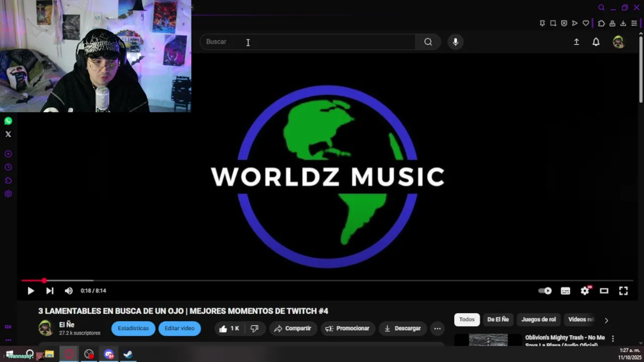The width and height of the screenshot is (644, 362).
Task: Select the Todos filter chip
Action: click(x=467, y=320)
